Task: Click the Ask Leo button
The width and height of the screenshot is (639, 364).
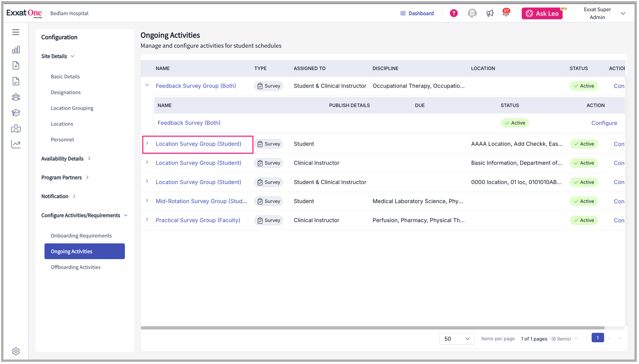Action: point(542,13)
